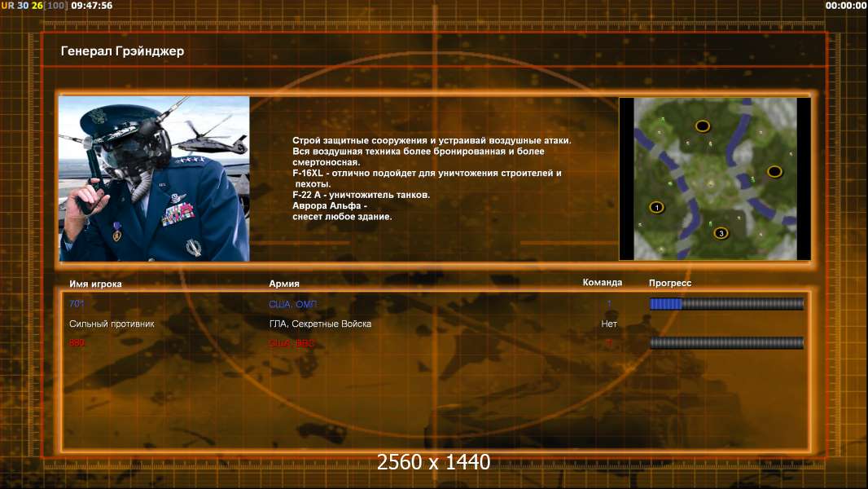Image resolution: width=868 pixels, height=489 pixels.
Task: Click the "F-22 A - уничтожитель танков." line
Action: (361, 195)
